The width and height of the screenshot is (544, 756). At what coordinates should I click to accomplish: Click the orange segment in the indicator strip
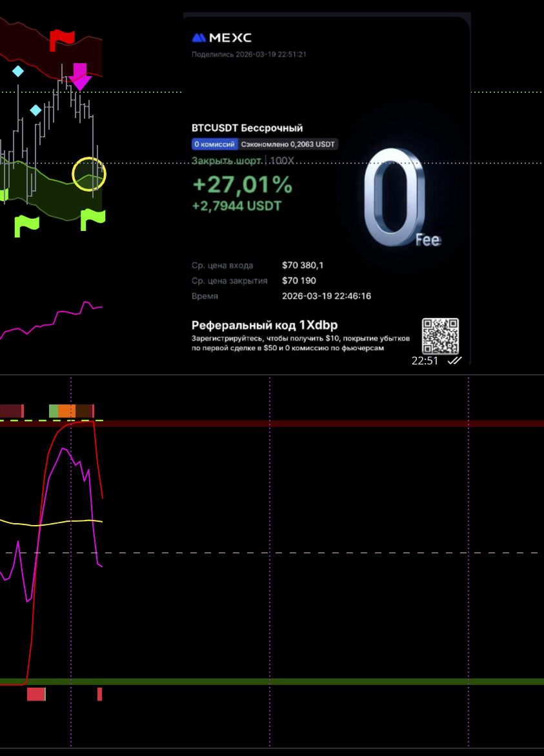tap(66, 411)
